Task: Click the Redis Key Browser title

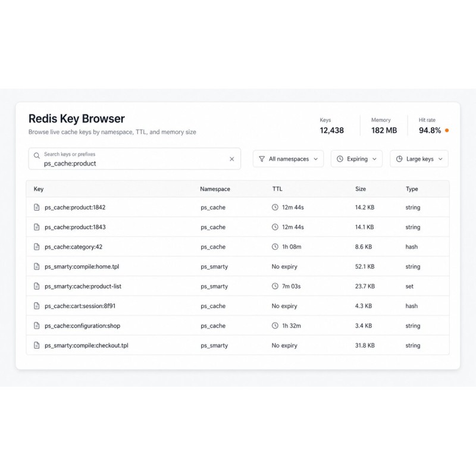Action: [77, 118]
